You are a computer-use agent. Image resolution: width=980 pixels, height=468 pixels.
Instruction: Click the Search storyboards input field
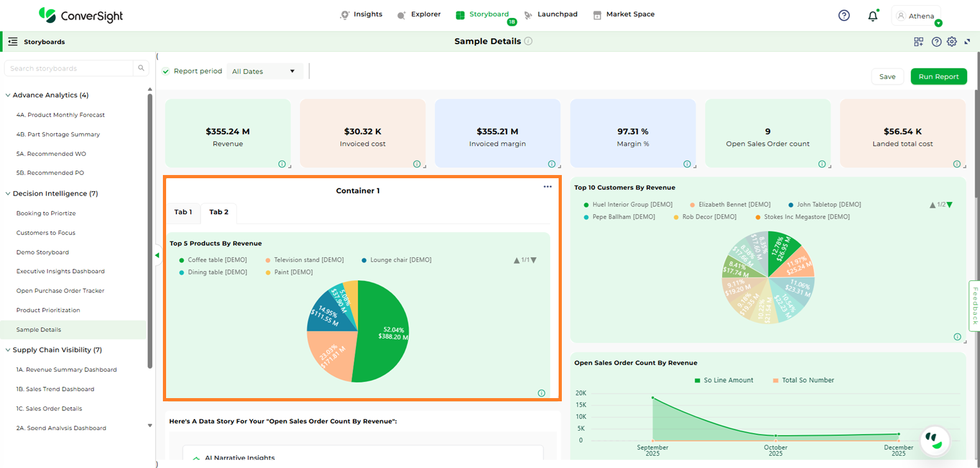click(69, 69)
